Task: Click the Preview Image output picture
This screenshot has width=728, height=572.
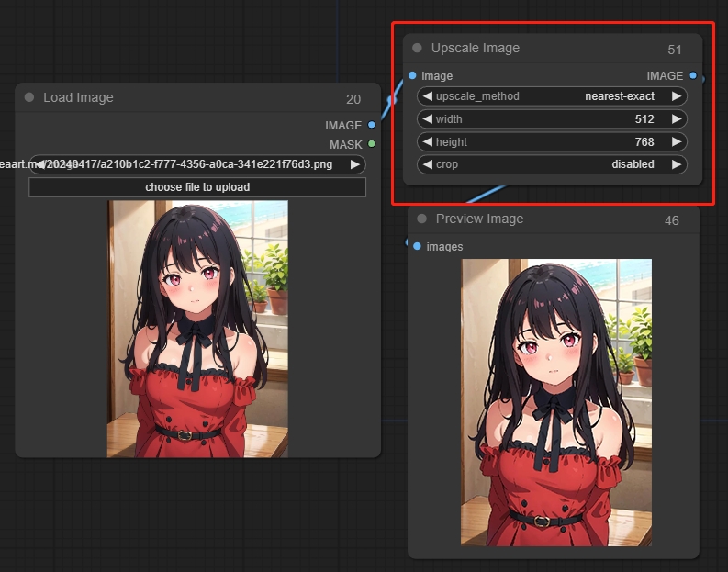Action: coord(556,402)
